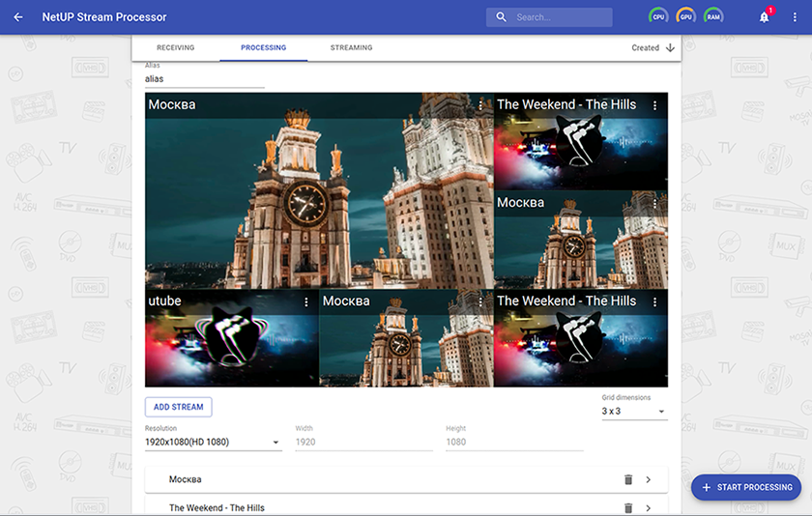Delete The Weekend - The Hills row
The width and height of the screenshot is (812, 516).
coord(628,508)
